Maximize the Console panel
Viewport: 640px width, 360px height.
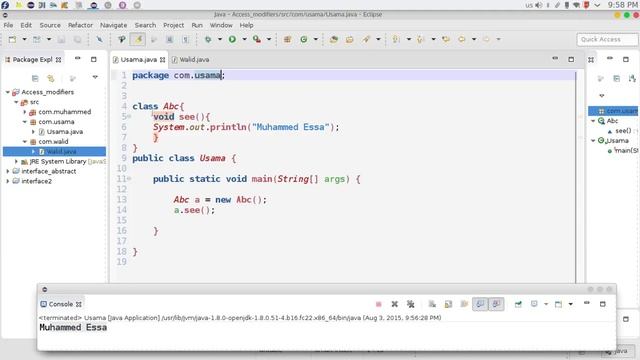point(602,304)
